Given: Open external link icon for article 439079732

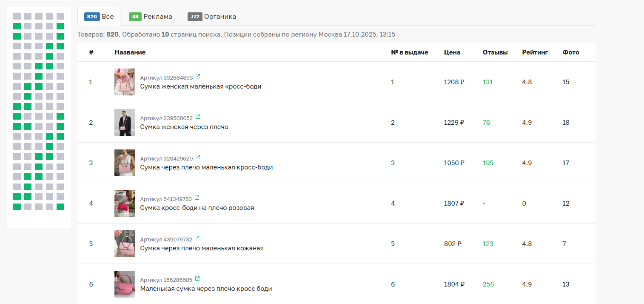Looking at the screenshot, I should click(197, 239).
